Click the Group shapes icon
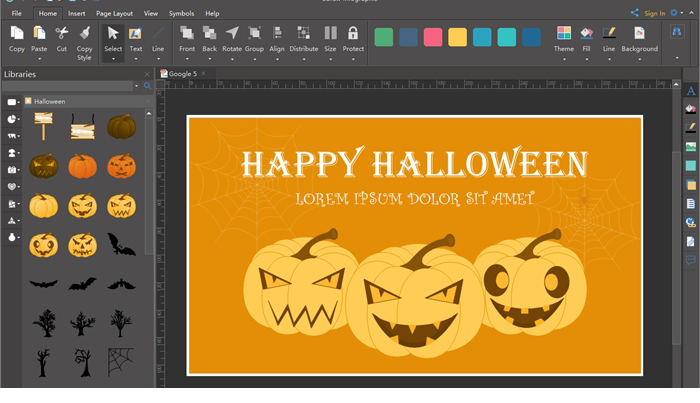The height and width of the screenshot is (403, 700). [x=254, y=33]
